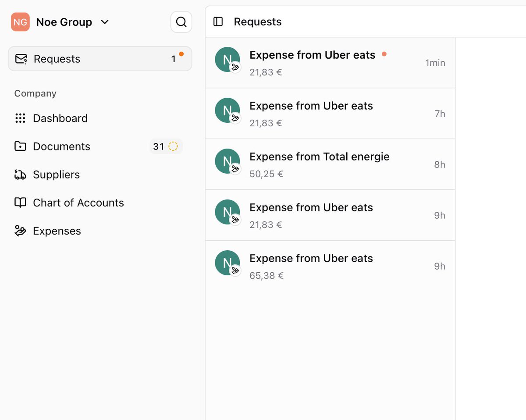Open Chart of Accounts
Screen dimensions: 526x420
click(x=78, y=203)
